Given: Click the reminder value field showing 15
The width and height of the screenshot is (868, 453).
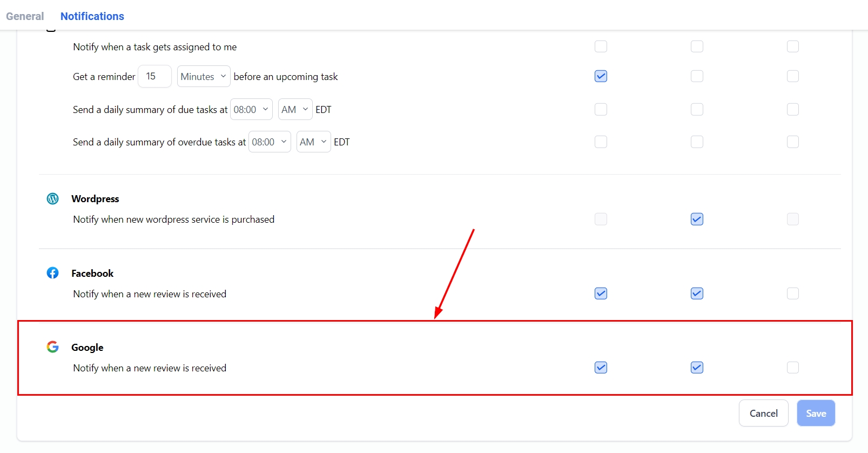Looking at the screenshot, I should 154,76.
